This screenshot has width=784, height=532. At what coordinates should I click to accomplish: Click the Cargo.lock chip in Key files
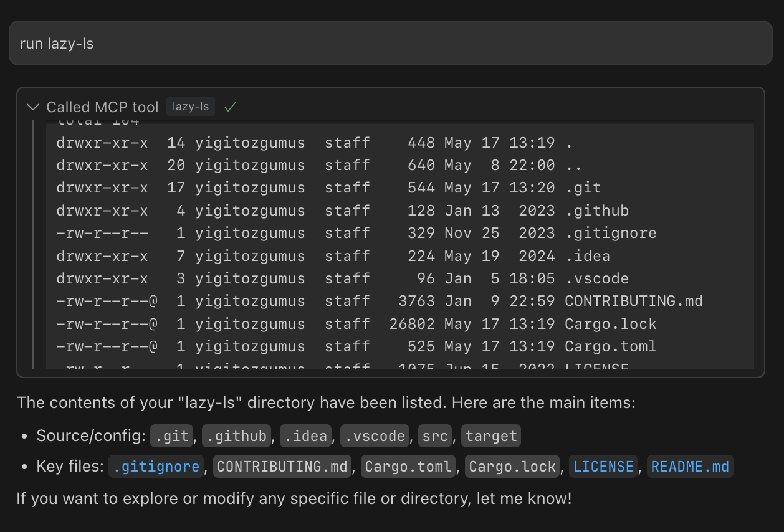(x=512, y=467)
